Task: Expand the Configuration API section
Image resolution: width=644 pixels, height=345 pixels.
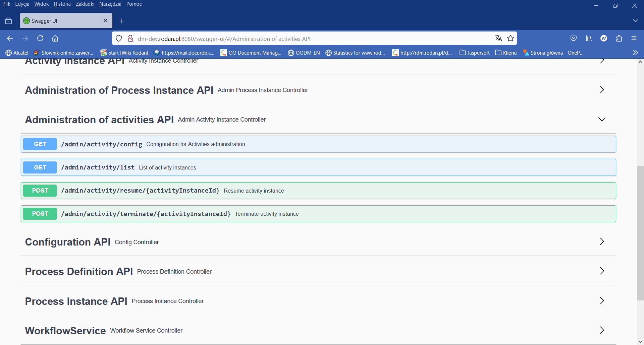Action: tap(602, 241)
